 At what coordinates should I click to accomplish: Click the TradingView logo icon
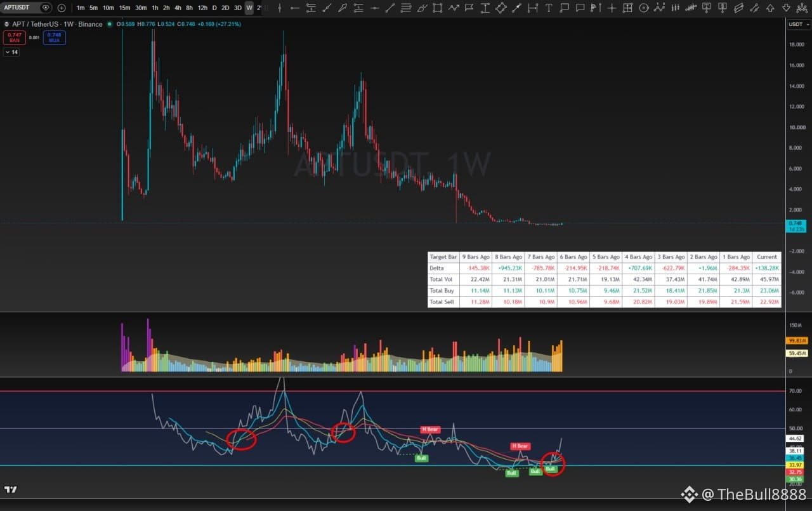point(10,489)
